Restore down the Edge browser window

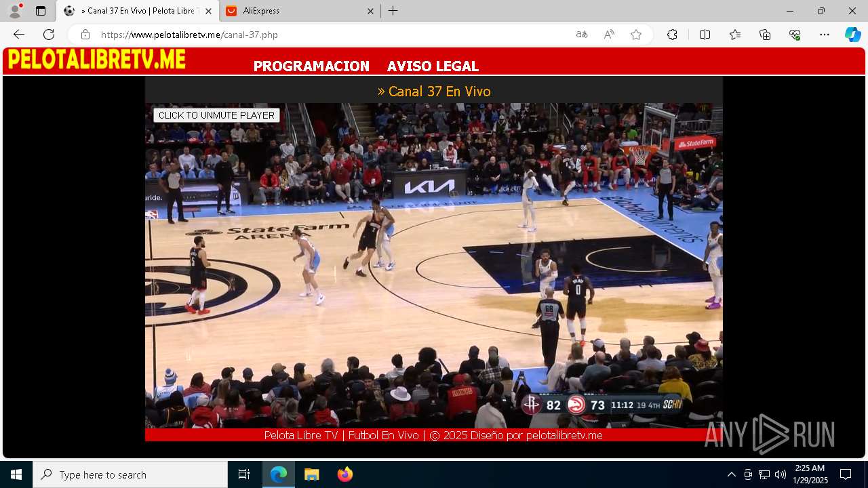[821, 11]
